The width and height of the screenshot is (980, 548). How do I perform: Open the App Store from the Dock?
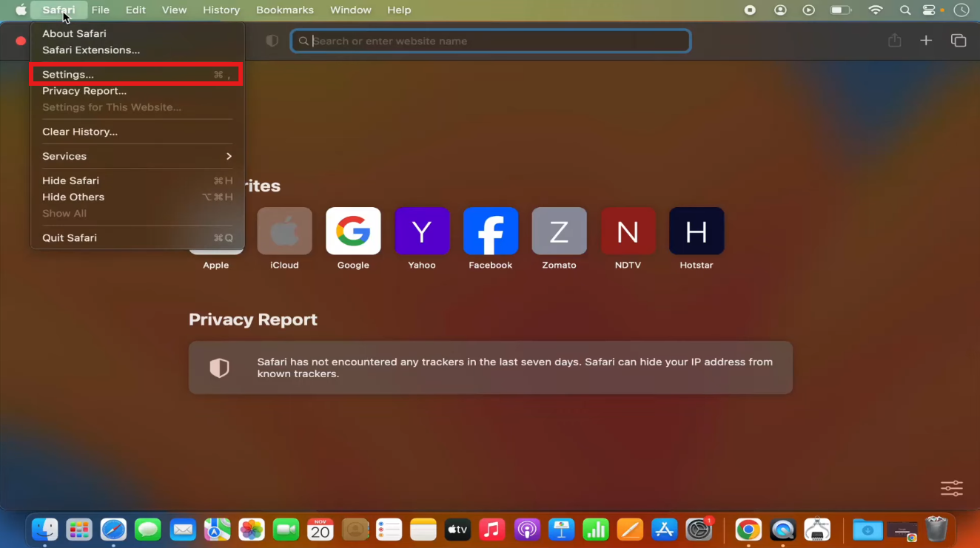[x=664, y=530]
